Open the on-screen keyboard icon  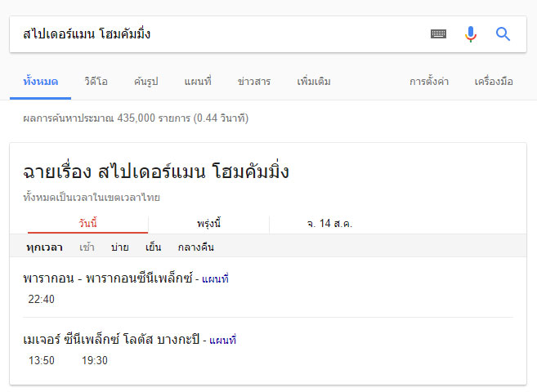(x=438, y=33)
